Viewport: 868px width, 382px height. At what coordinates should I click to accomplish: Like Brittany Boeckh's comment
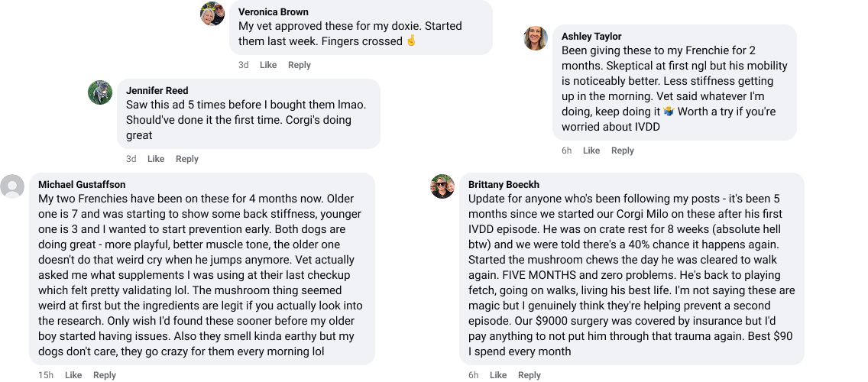point(497,375)
